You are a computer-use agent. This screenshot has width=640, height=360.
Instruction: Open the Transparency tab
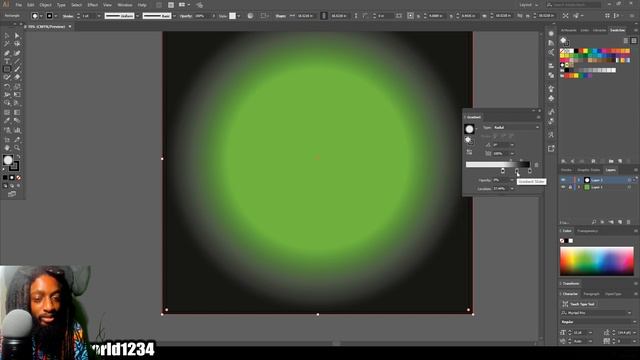587,231
